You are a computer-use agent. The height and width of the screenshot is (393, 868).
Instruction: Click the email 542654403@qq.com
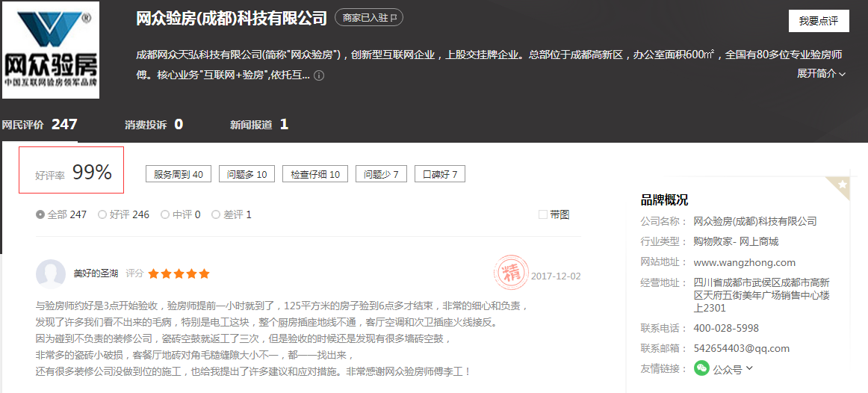click(x=741, y=348)
